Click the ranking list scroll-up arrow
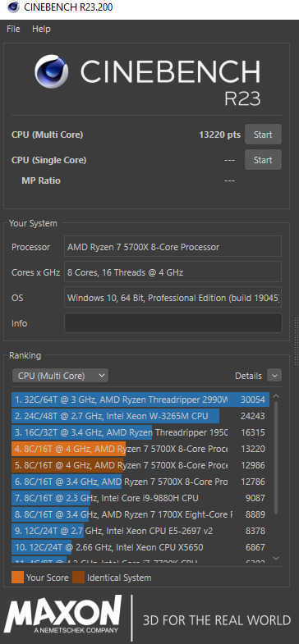The width and height of the screenshot is (299, 644). click(x=276, y=397)
